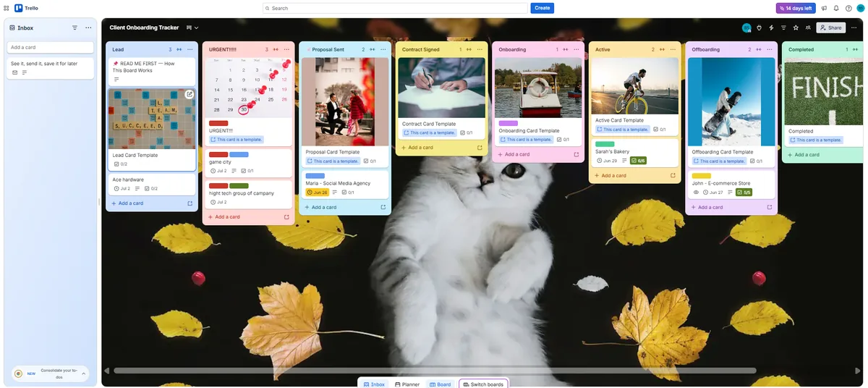This screenshot has width=868, height=388.
Task: Switch to the Inbox tab
Action: pyautogui.click(x=375, y=384)
